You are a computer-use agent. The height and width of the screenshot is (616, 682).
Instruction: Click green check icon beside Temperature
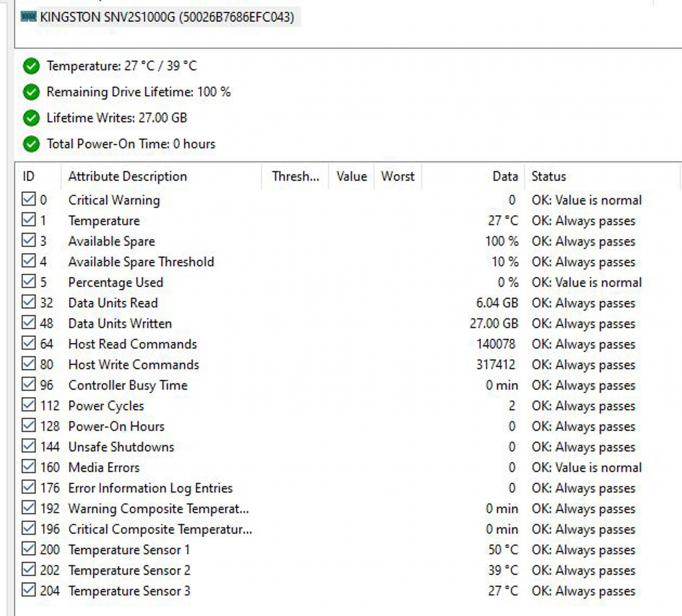31,66
